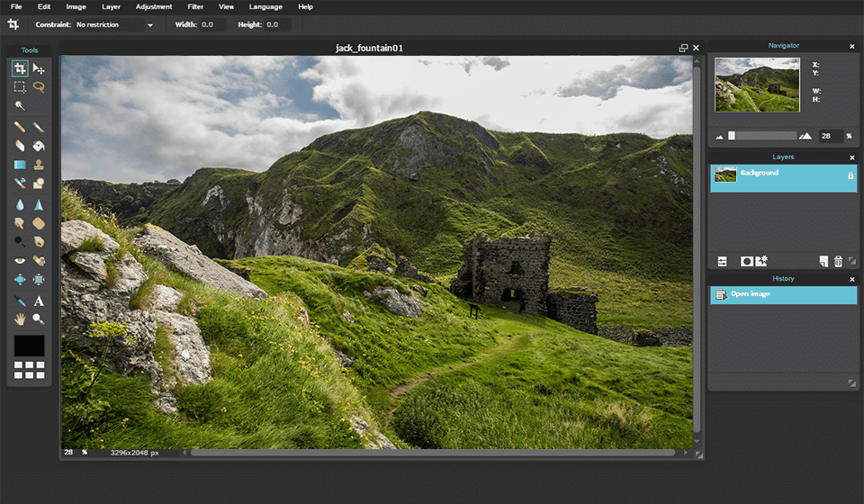
Task: Open the Layer menu
Action: point(112,6)
